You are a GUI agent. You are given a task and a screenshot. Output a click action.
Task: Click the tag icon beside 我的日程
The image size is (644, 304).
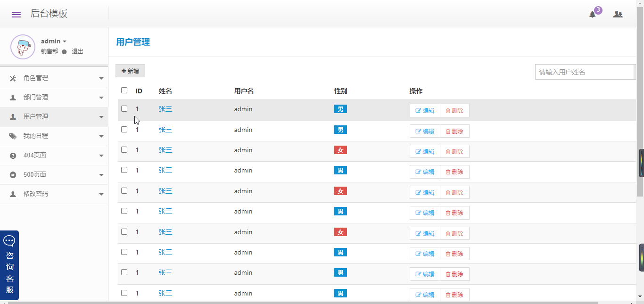13,136
